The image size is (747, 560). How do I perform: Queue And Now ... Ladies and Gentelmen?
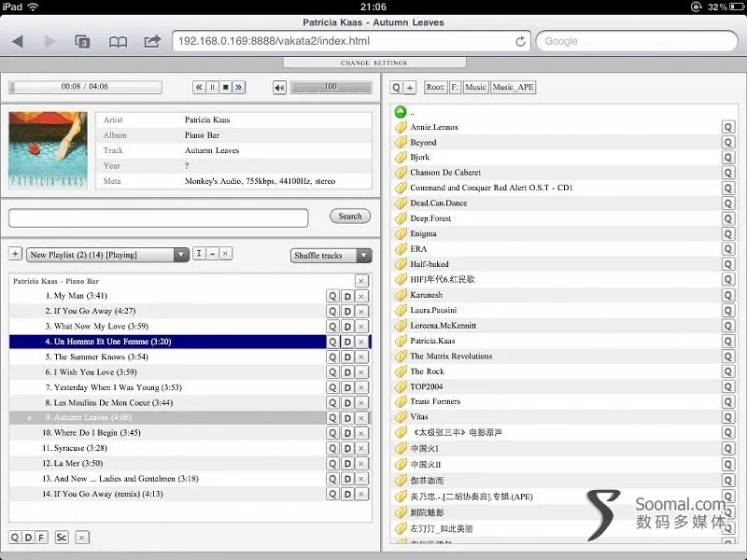[x=332, y=479]
